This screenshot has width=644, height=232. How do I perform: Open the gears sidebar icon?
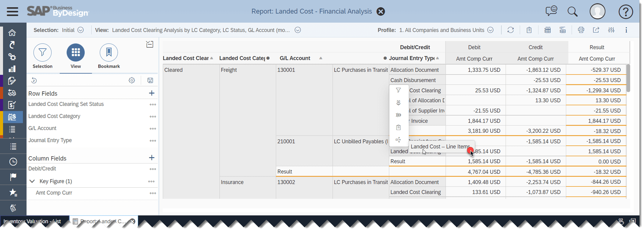click(12, 57)
